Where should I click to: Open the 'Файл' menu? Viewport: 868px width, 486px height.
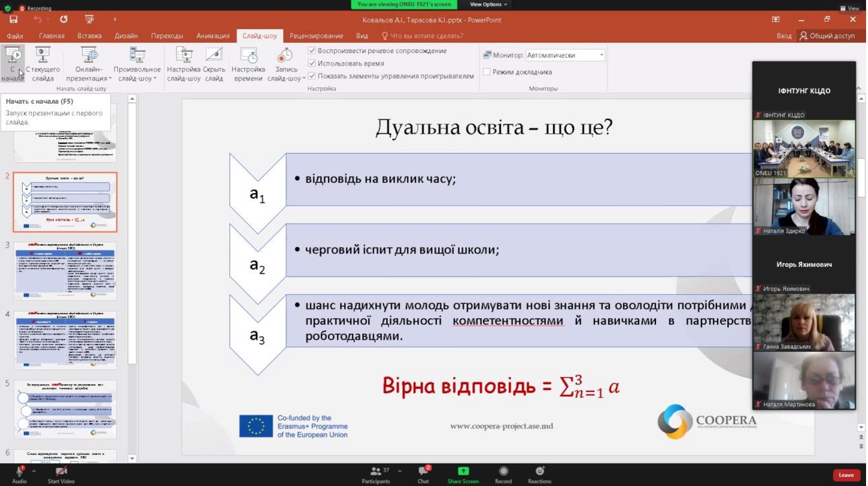pyautogui.click(x=15, y=36)
